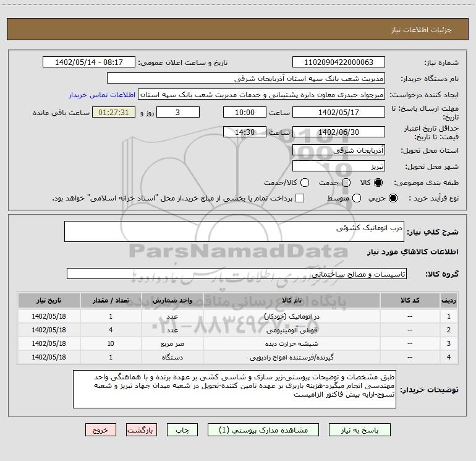The height and width of the screenshot is (461, 476).
Task: Open اطلاعات تماس خریدار link
Action: (x=102, y=95)
